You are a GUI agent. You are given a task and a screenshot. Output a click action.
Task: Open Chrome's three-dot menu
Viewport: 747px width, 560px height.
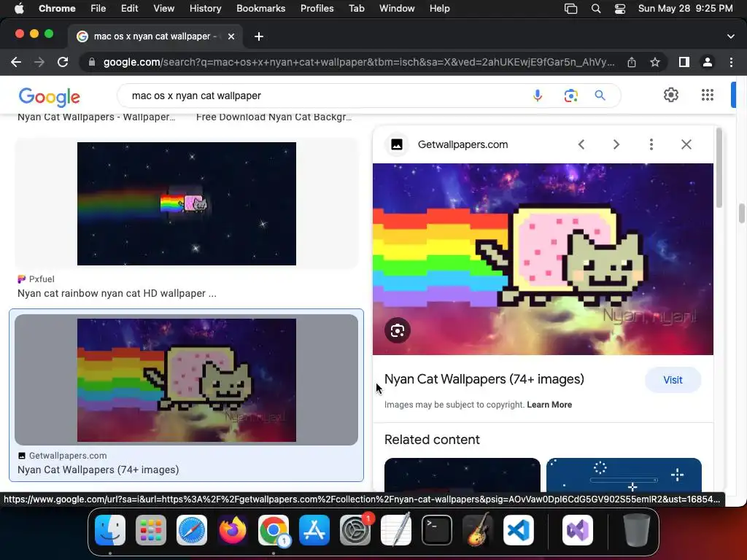731,63
